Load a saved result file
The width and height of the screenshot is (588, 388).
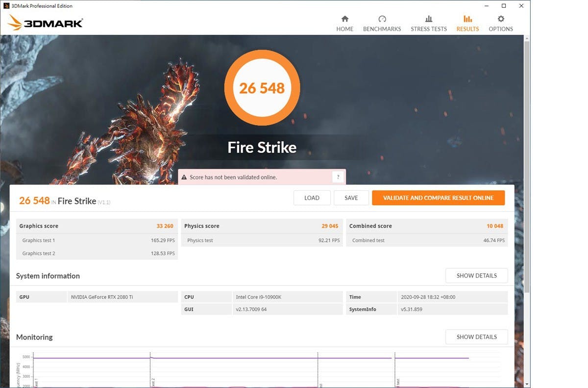[312, 198]
